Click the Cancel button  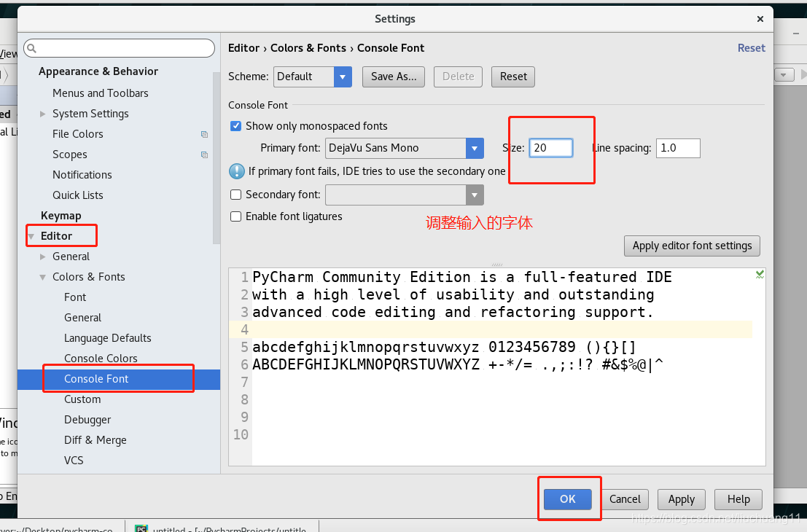[625, 499]
